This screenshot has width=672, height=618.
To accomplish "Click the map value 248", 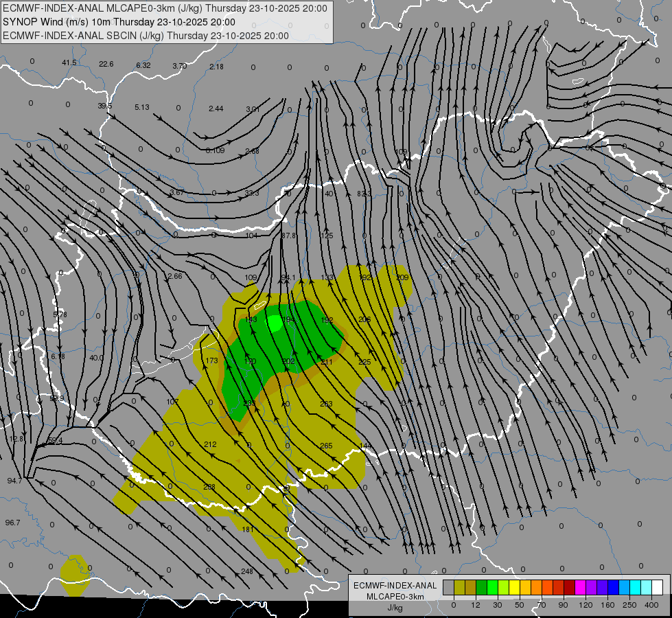I will click(247, 571).
